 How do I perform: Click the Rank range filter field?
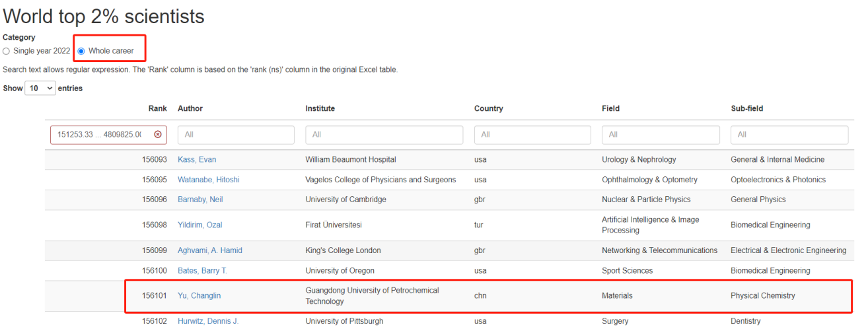pyautogui.click(x=99, y=134)
